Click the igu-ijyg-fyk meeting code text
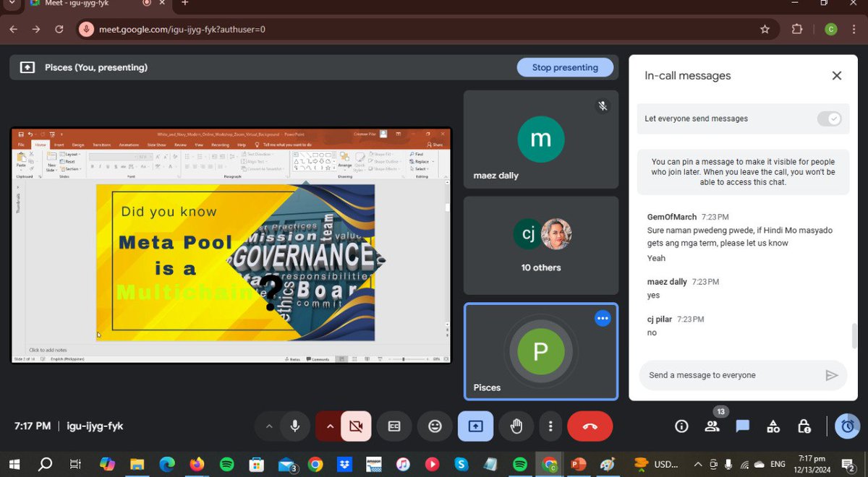 point(95,426)
